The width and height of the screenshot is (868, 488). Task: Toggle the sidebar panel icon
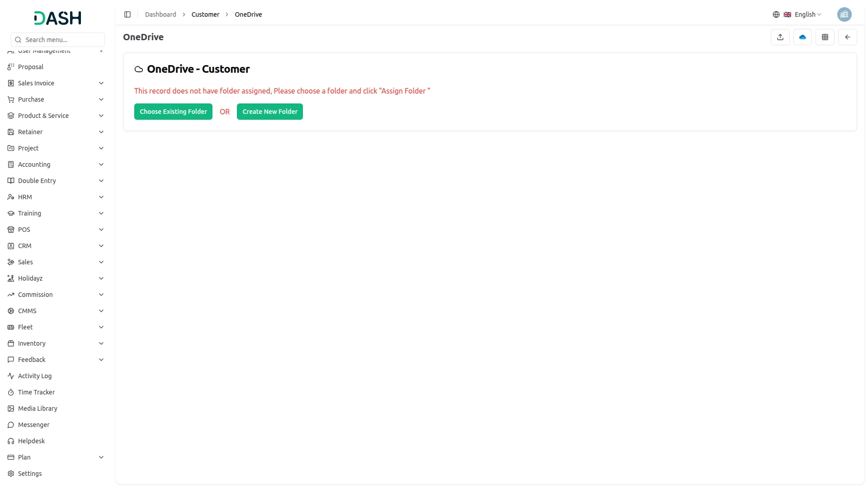click(x=127, y=14)
